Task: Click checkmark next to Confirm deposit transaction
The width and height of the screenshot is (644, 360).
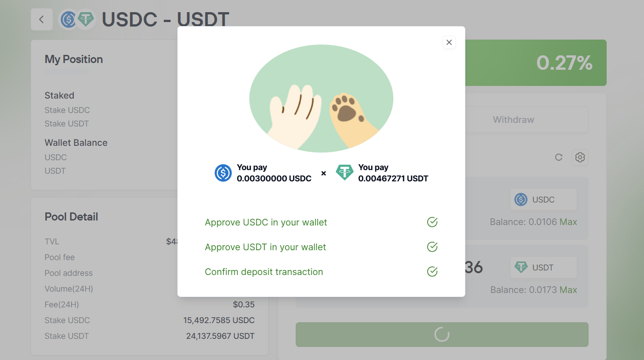Action: coord(432,272)
